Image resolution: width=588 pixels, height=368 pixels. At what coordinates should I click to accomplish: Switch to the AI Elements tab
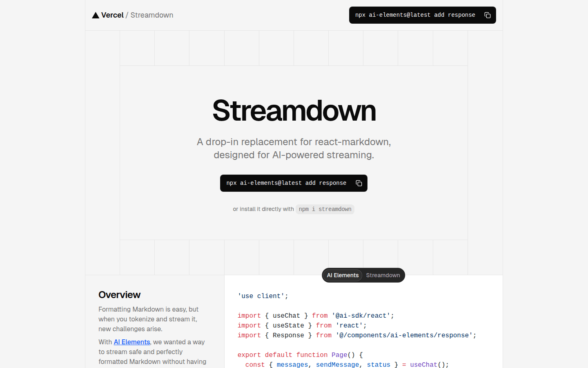point(343,275)
